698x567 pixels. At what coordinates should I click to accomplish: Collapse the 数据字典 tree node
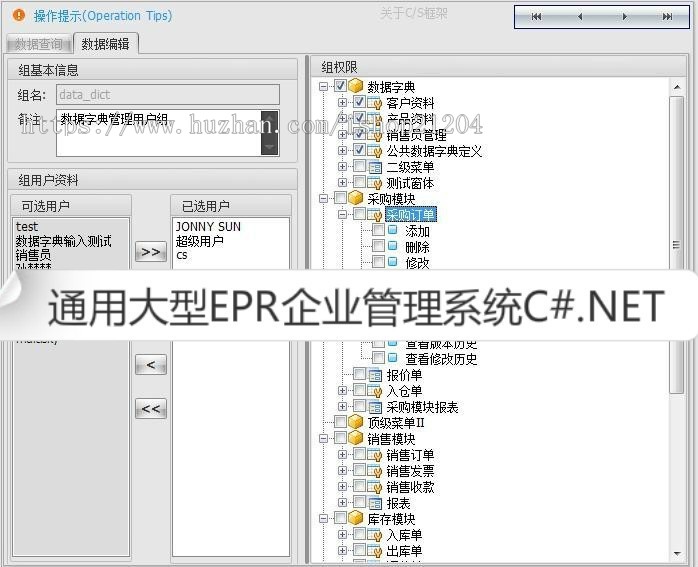click(324, 86)
